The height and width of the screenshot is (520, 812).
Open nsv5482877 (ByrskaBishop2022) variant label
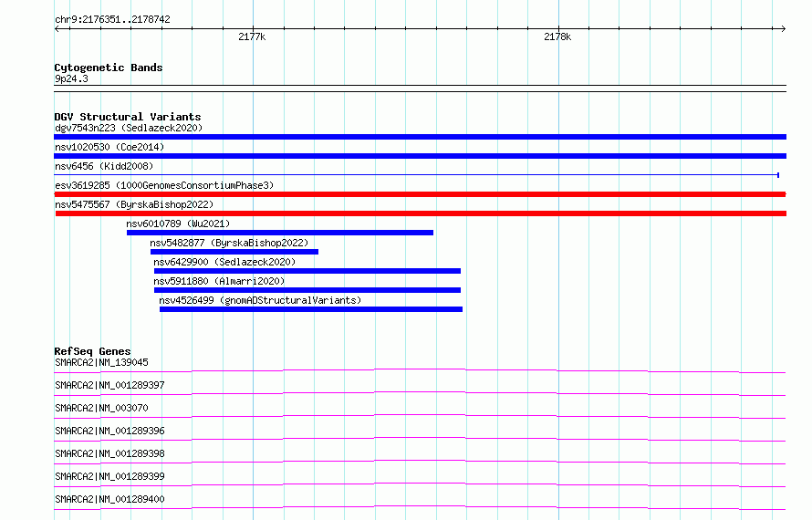pyautogui.click(x=229, y=243)
